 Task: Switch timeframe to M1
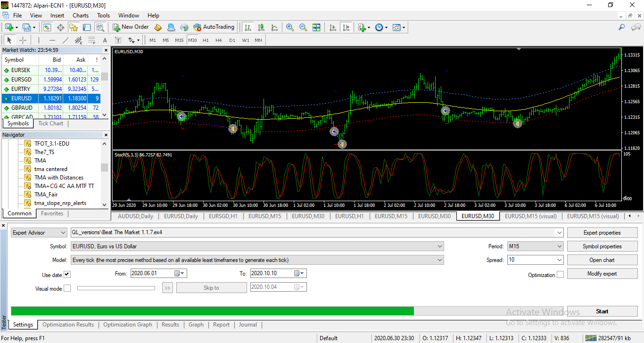pos(153,40)
